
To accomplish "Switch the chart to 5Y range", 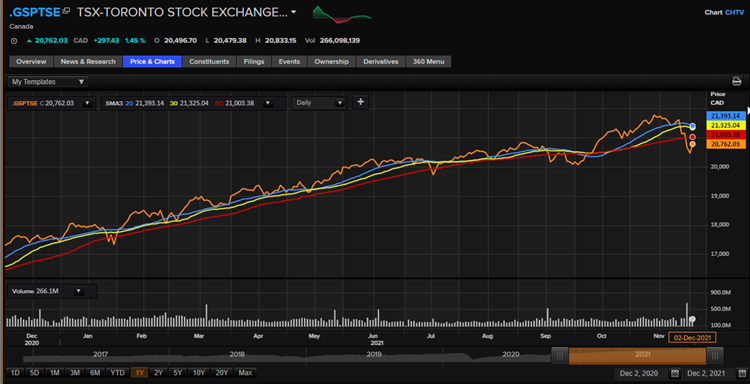I will 178,373.
